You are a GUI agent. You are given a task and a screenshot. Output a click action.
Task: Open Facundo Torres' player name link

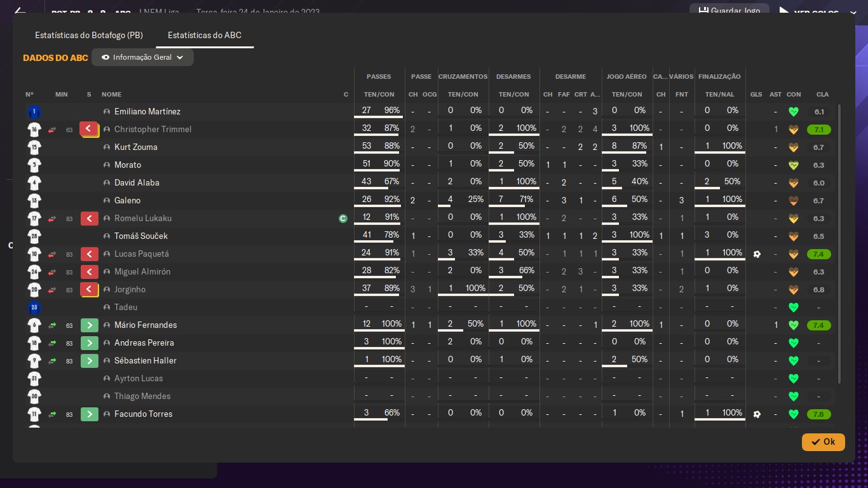click(x=143, y=414)
